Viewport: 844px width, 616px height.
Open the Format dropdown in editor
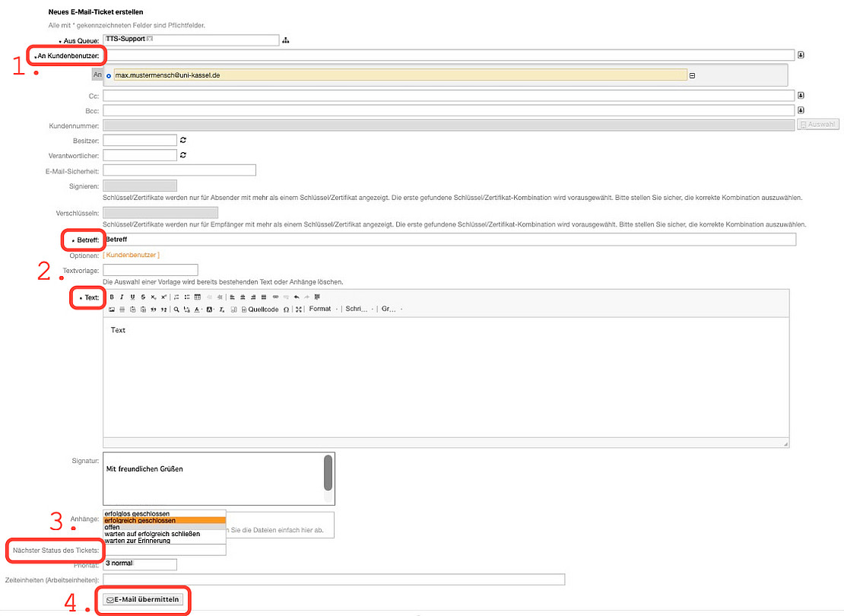point(323,310)
